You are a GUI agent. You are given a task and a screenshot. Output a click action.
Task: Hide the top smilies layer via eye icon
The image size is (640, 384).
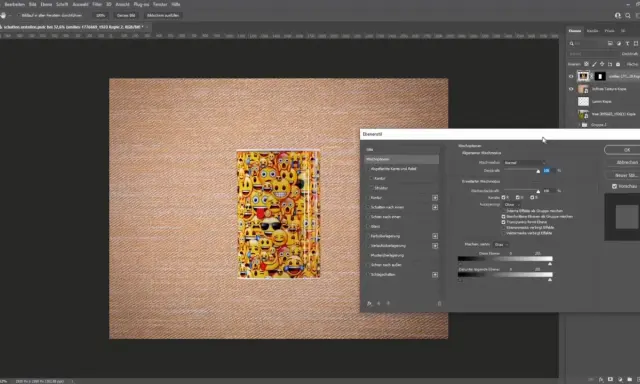click(571, 76)
